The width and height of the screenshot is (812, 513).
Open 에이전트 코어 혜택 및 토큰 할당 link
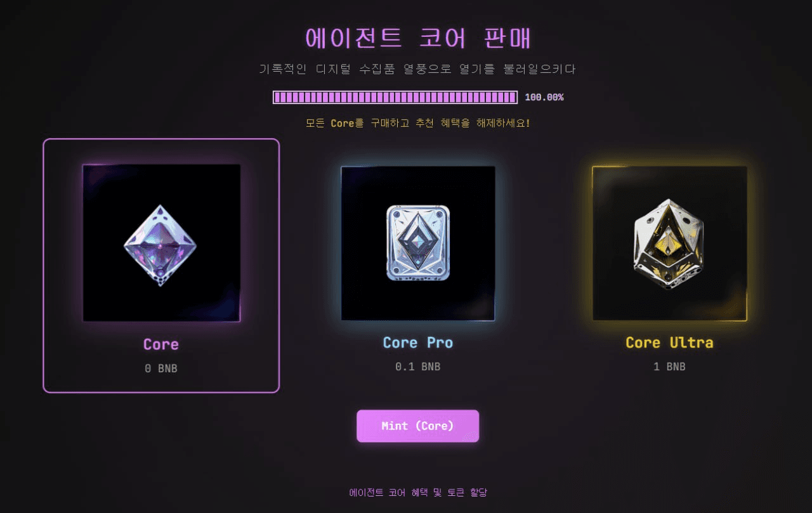pos(418,492)
